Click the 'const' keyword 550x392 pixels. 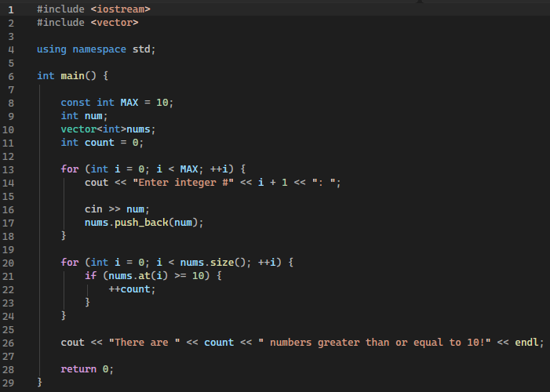coord(75,103)
